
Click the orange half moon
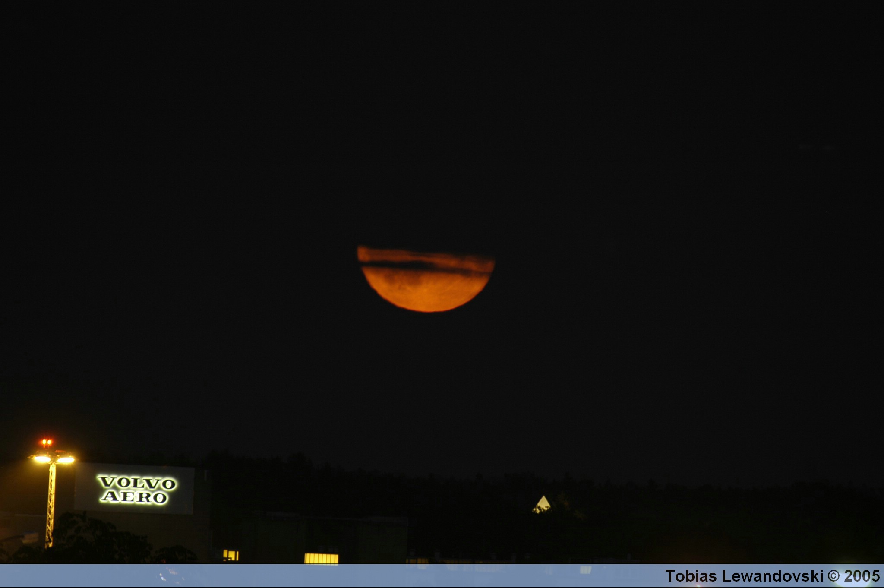click(426, 279)
